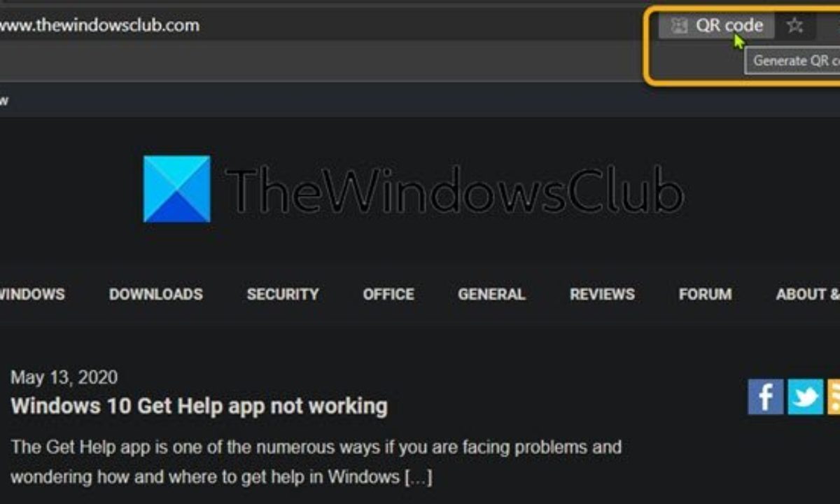Visit the FORUM page
840x504 pixels.
point(705,294)
